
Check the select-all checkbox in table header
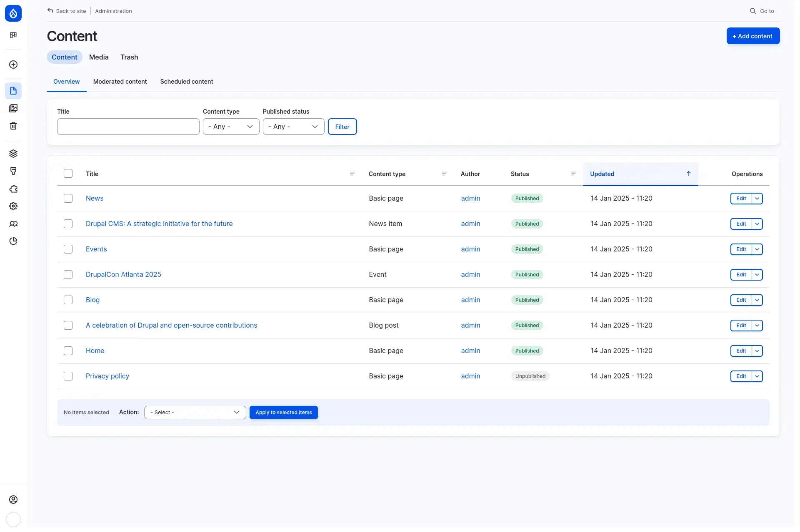click(68, 173)
